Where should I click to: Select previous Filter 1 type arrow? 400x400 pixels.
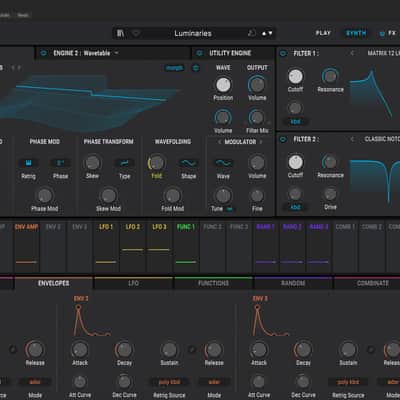pos(352,53)
